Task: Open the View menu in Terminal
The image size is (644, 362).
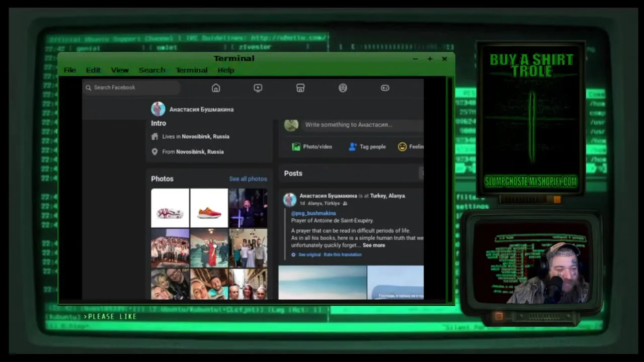Action: 120,70
